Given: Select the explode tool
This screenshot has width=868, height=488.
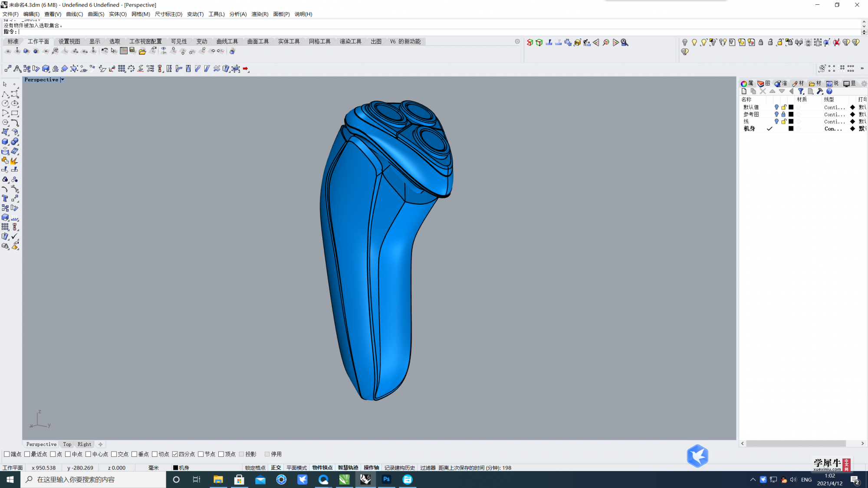Looking at the screenshot, I should (x=15, y=161).
